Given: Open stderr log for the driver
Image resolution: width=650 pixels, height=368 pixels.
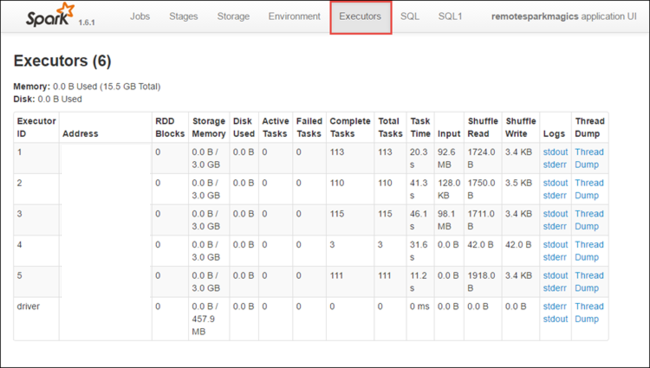Looking at the screenshot, I should (555, 306).
